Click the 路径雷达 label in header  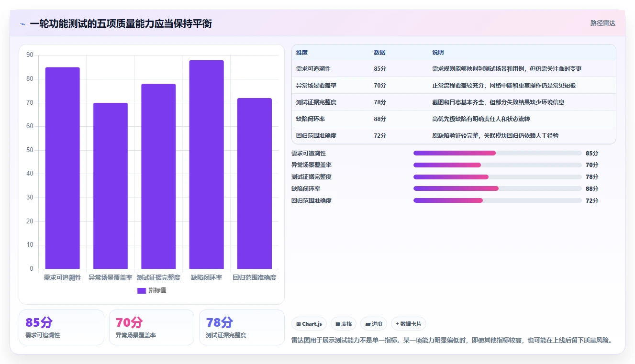pos(602,23)
